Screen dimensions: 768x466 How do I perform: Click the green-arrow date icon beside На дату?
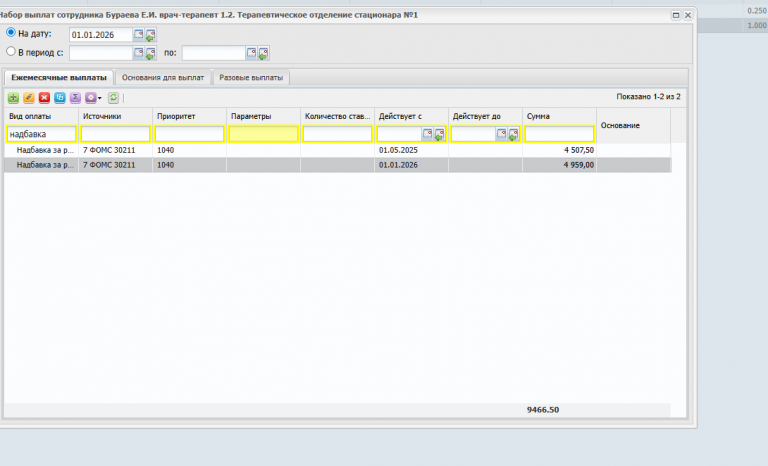pyautogui.click(x=150, y=35)
